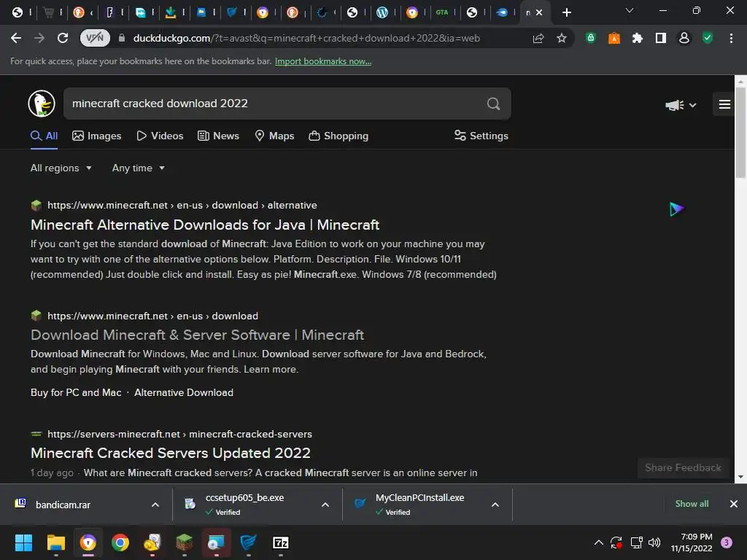The image size is (747, 560).
Task: Expand options for ccsetup605_be.exe download
Action: [325, 505]
